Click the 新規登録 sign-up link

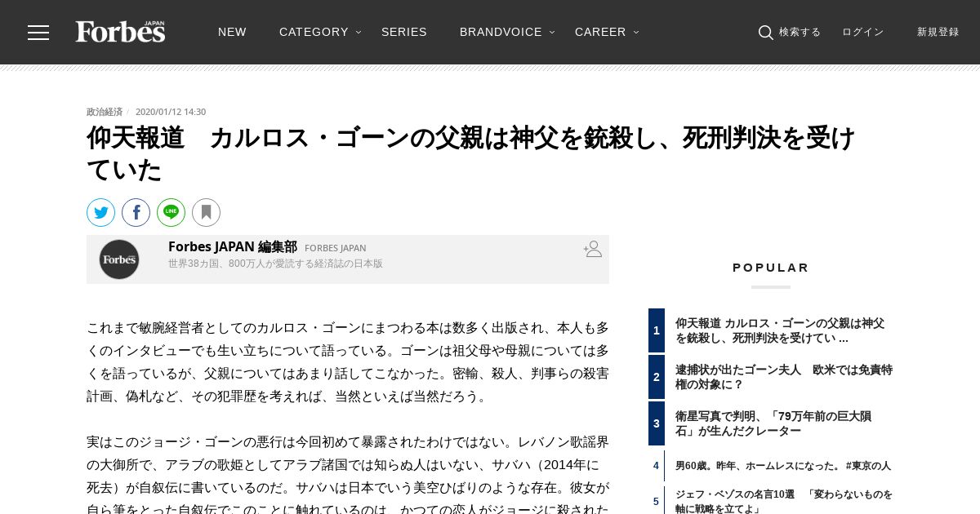pos(938,32)
